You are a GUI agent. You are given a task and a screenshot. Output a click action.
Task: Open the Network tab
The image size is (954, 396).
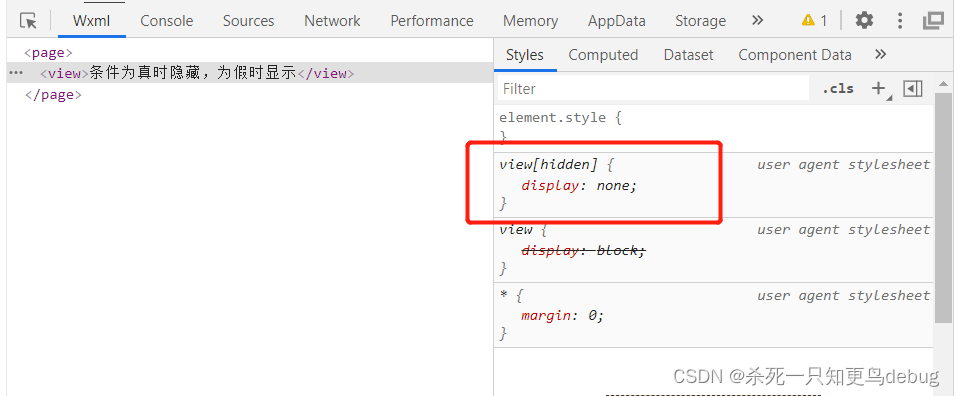pos(332,21)
